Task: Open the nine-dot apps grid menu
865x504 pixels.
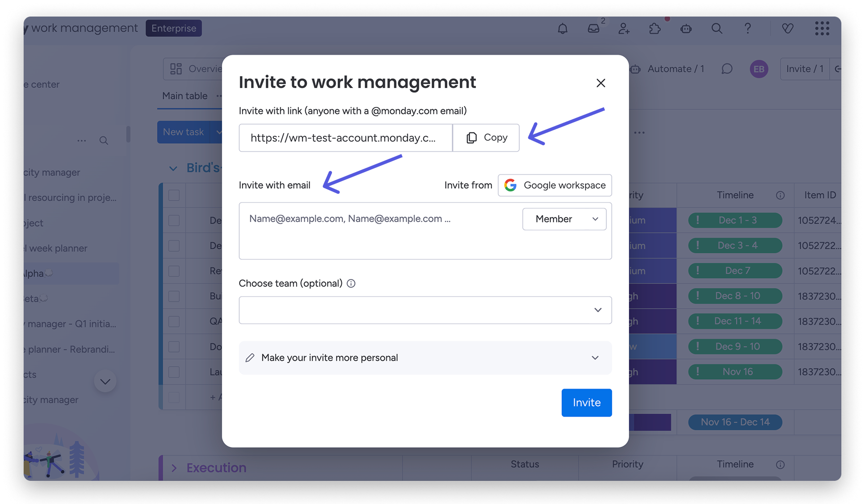Action: (x=822, y=28)
